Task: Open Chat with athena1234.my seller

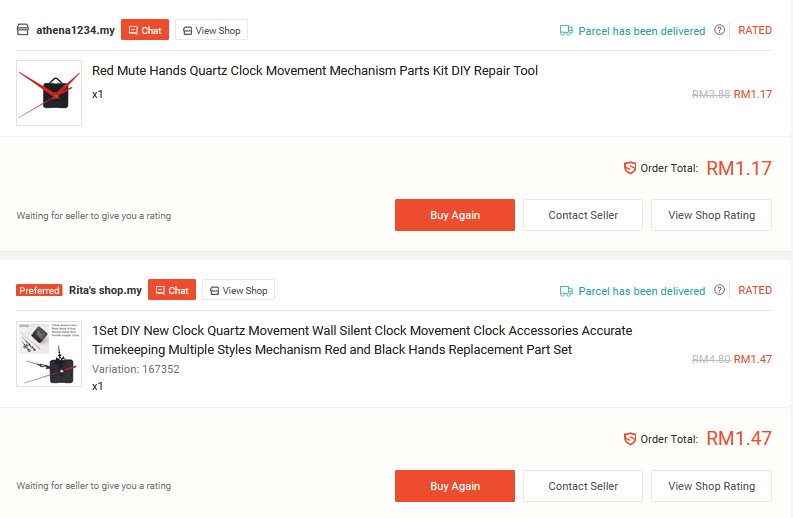Action: point(145,30)
